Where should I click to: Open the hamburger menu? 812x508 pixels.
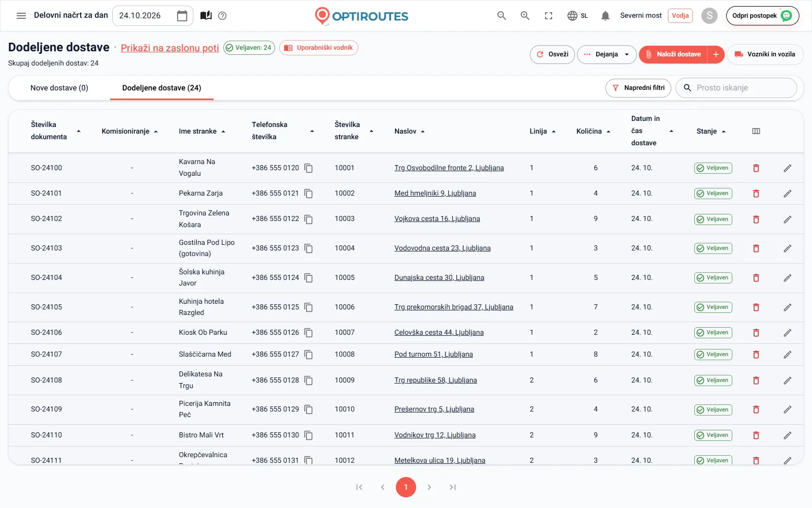pos(21,16)
